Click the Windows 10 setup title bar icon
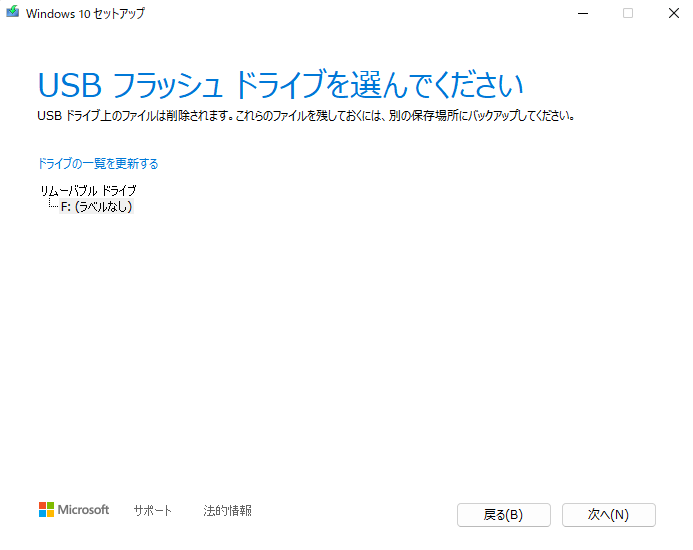Image resolution: width=693 pixels, height=550 pixels. (12, 12)
